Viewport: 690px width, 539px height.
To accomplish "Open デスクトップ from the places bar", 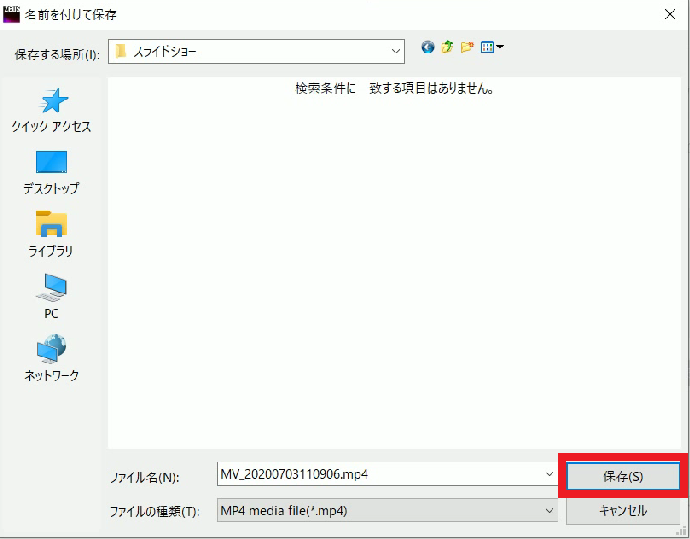I will [51, 172].
